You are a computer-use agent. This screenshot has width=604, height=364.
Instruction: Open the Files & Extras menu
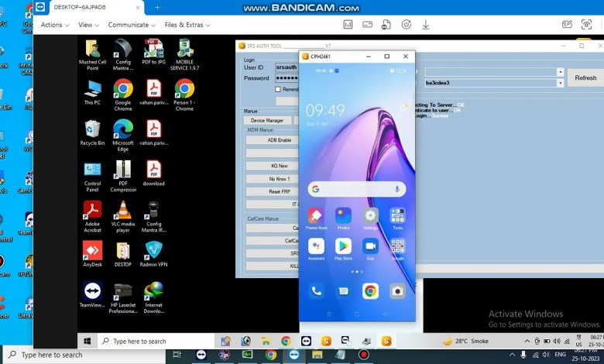click(187, 25)
